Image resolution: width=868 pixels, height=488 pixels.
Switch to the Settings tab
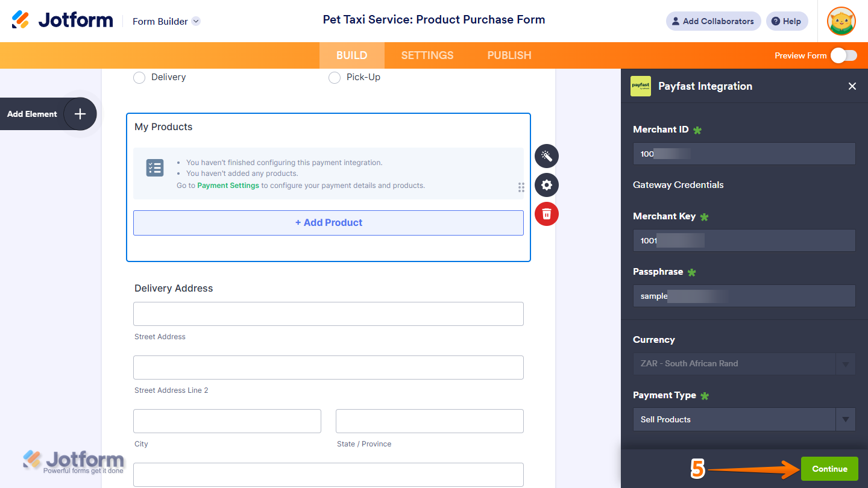(427, 55)
